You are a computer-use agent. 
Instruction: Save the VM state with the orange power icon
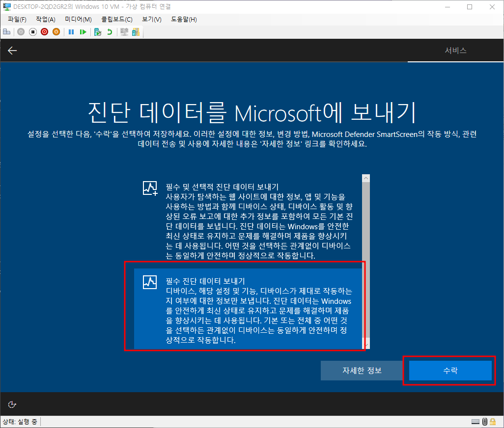pyautogui.click(x=56, y=32)
